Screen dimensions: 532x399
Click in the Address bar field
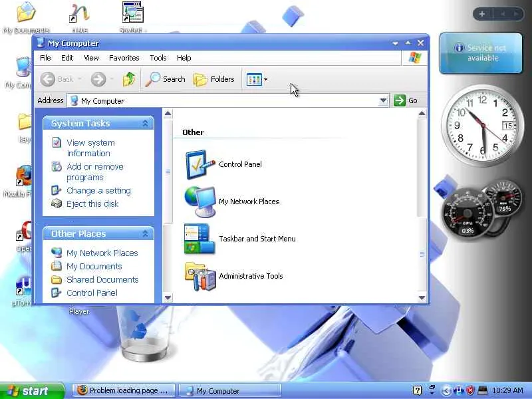[223, 101]
